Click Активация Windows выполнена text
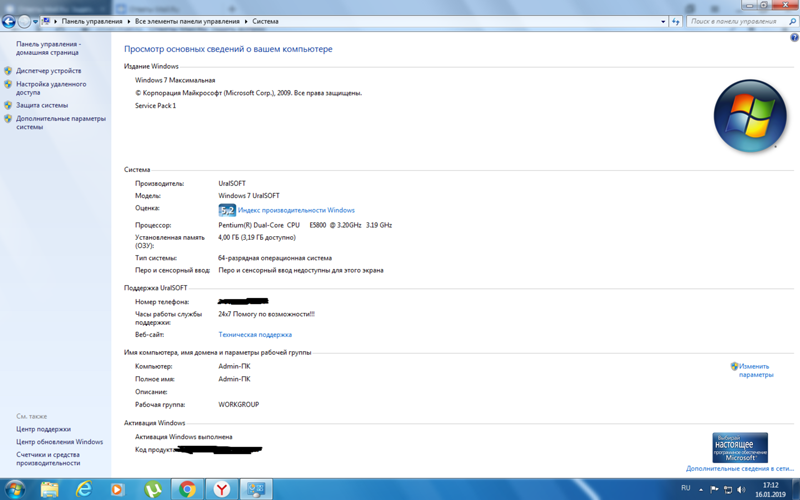Viewport: 800px width, 500px height. (184, 437)
